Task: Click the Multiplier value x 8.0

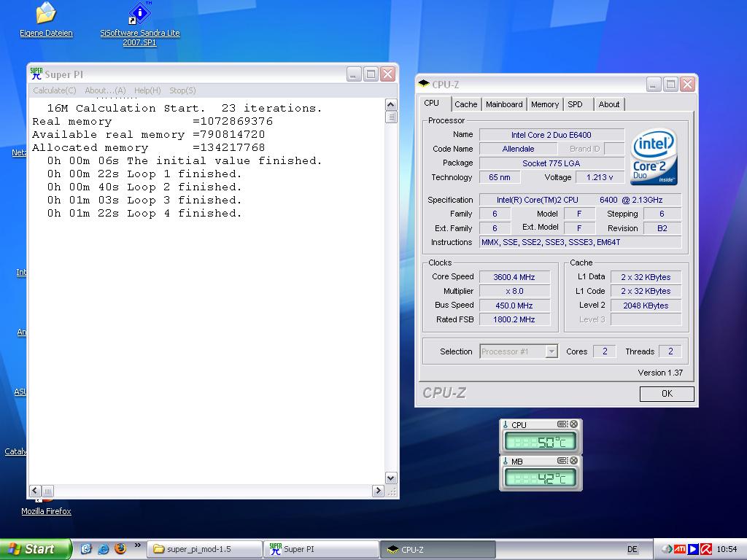Action: [514, 291]
